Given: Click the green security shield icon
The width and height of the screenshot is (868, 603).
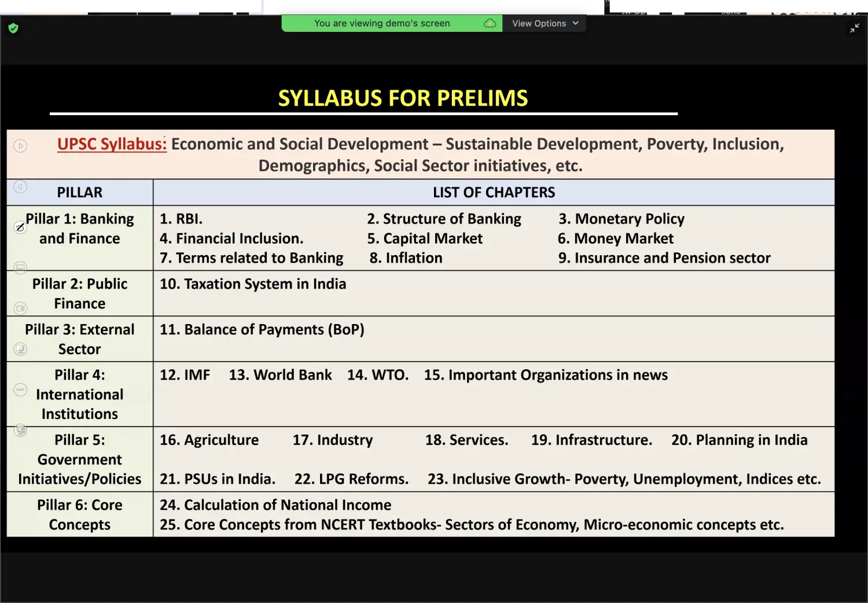Looking at the screenshot, I should tap(13, 28).
